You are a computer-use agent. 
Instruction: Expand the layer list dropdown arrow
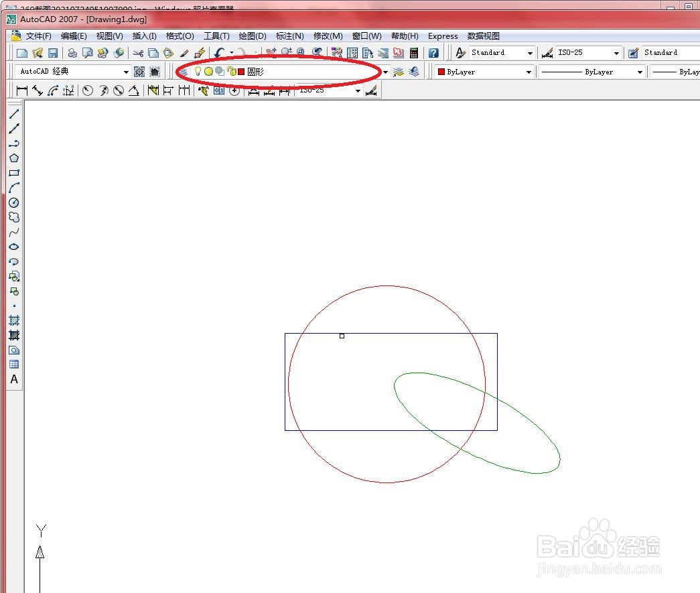click(x=385, y=72)
